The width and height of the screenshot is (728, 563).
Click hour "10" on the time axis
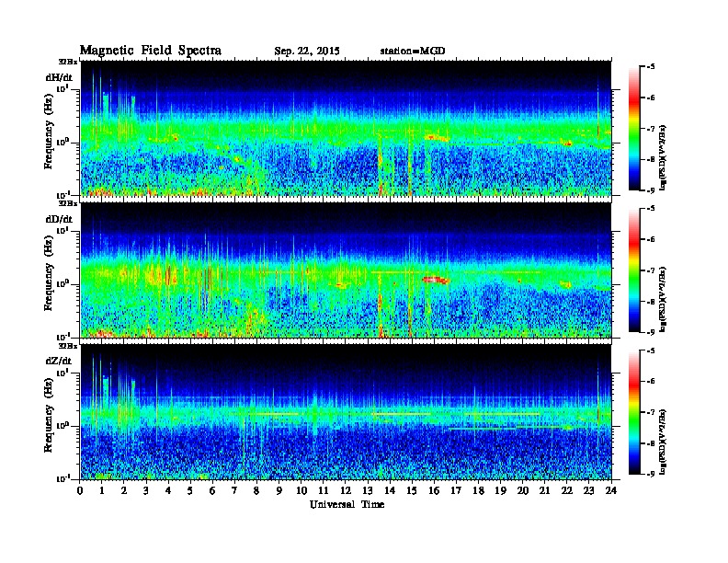point(301,490)
